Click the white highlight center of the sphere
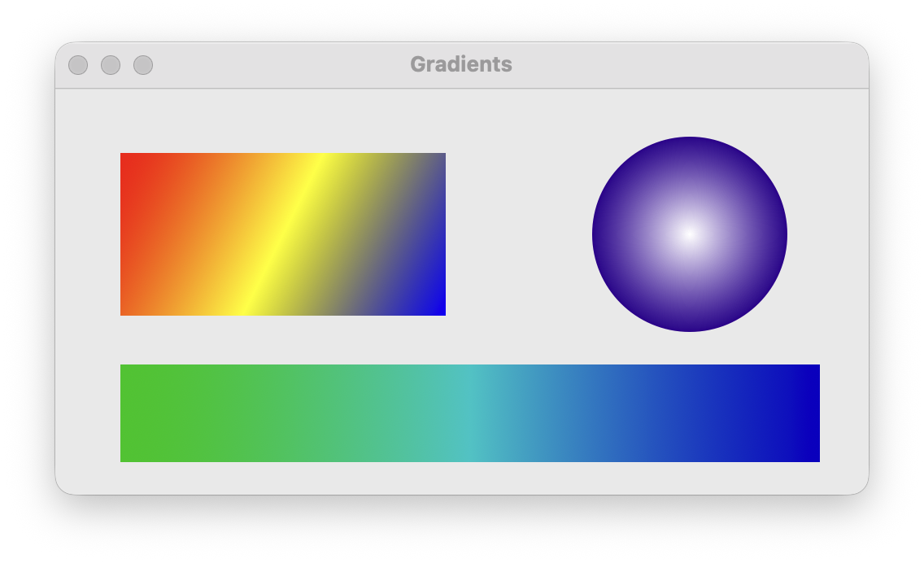This screenshot has height=563, width=924. click(689, 236)
